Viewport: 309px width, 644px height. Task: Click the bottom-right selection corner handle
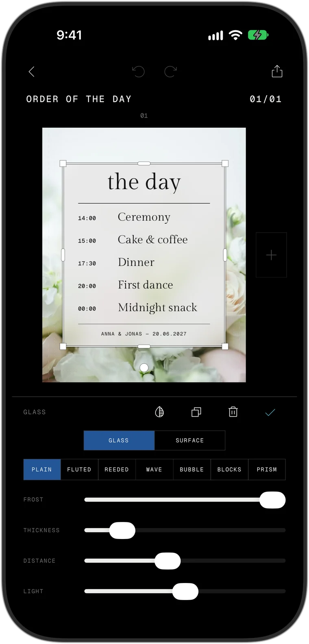coord(225,347)
